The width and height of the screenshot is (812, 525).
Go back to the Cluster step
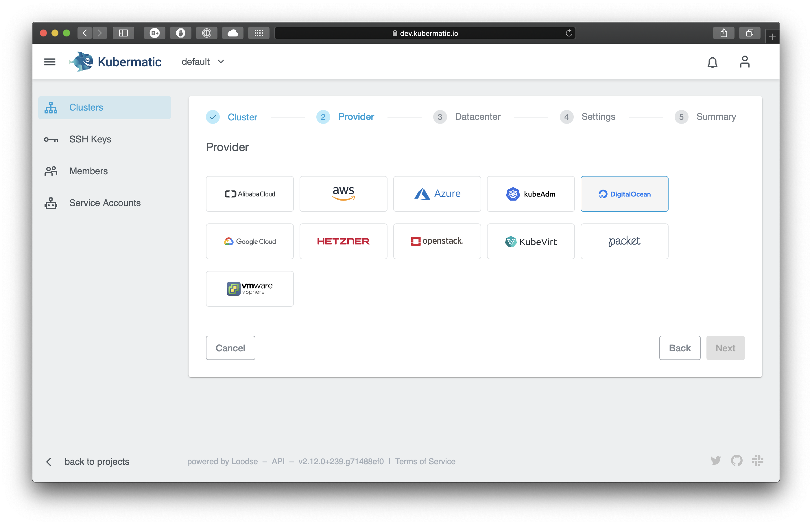point(243,117)
